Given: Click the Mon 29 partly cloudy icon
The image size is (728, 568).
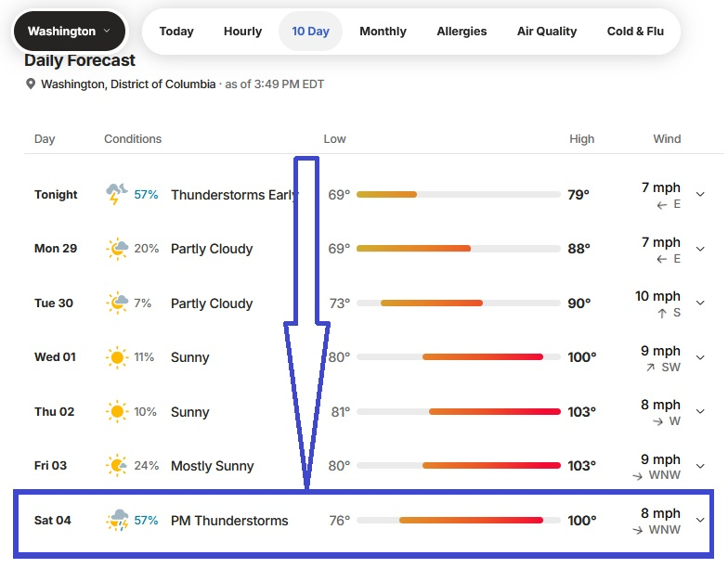Looking at the screenshot, I should [117, 249].
